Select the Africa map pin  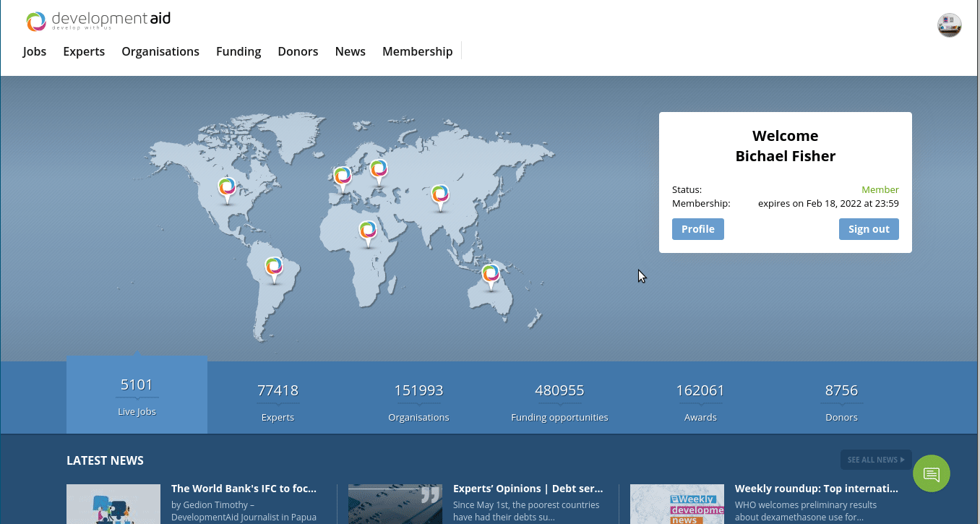coord(368,233)
